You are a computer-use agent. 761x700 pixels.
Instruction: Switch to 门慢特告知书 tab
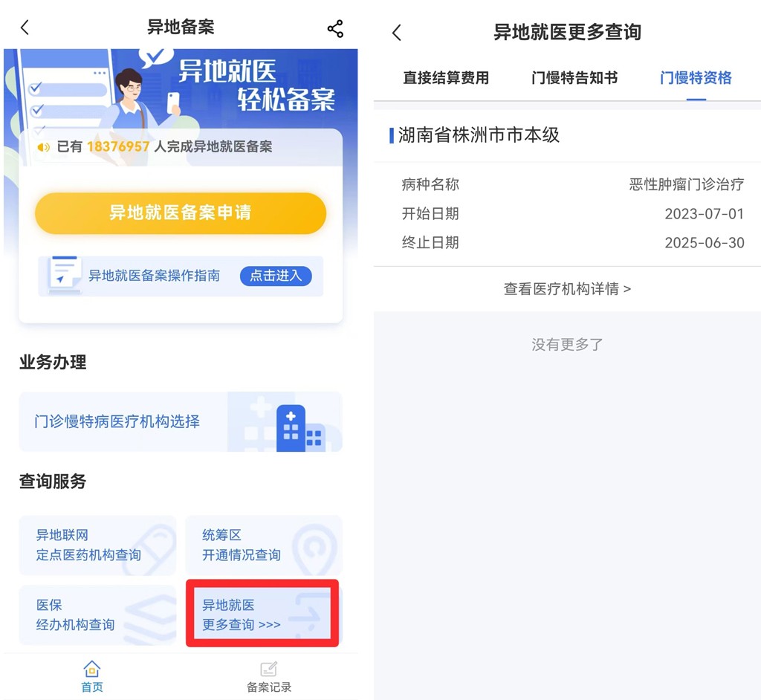[574, 78]
